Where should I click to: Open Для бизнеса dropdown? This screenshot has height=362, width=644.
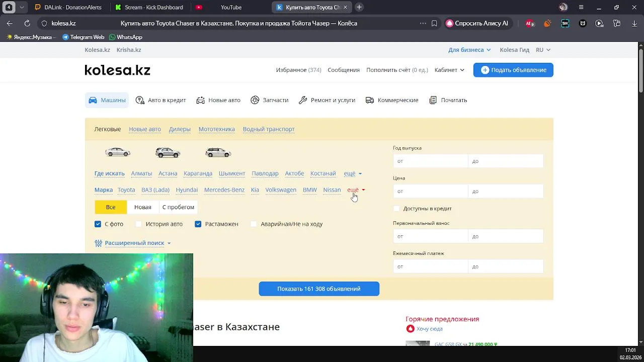point(469,50)
